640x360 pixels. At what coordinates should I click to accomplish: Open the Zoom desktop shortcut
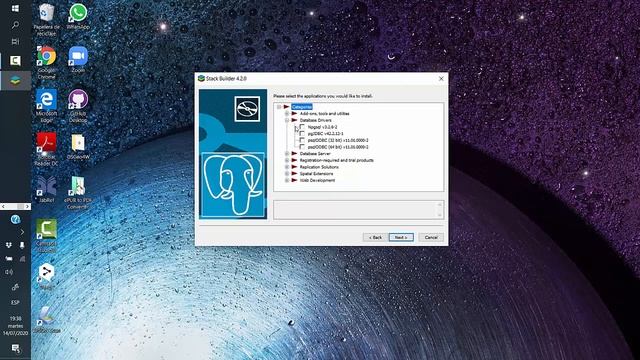[78, 60]
